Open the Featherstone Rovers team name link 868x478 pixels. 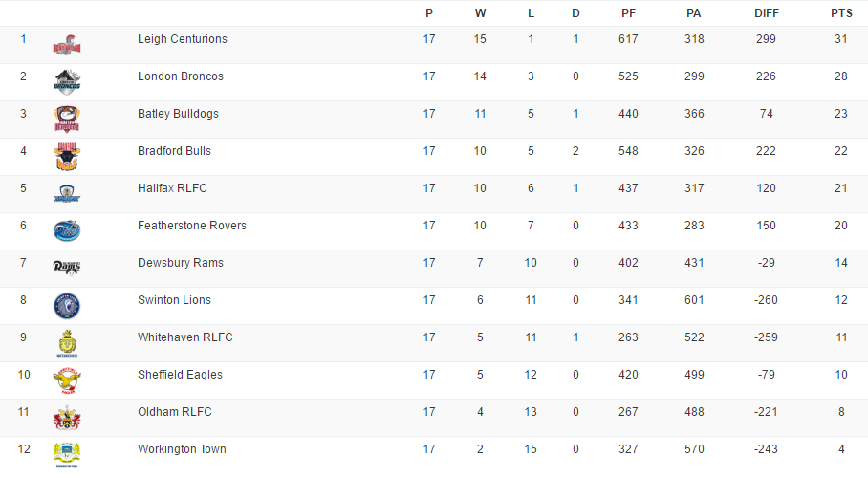coord(192,226)
